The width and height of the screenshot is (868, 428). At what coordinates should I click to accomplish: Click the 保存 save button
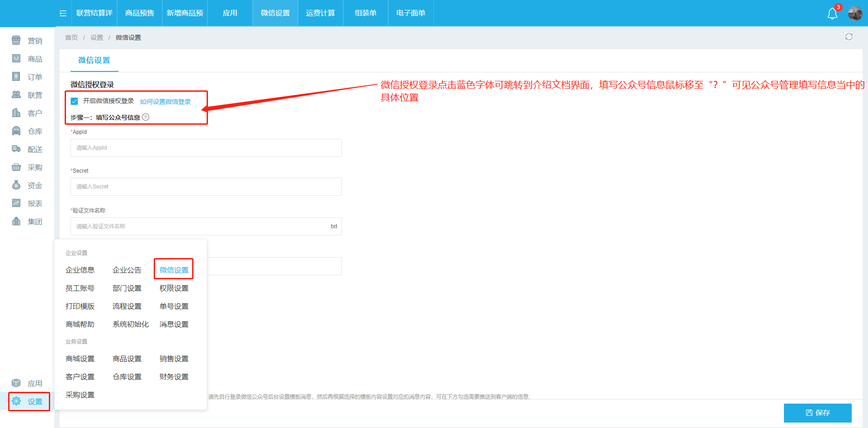817,413
